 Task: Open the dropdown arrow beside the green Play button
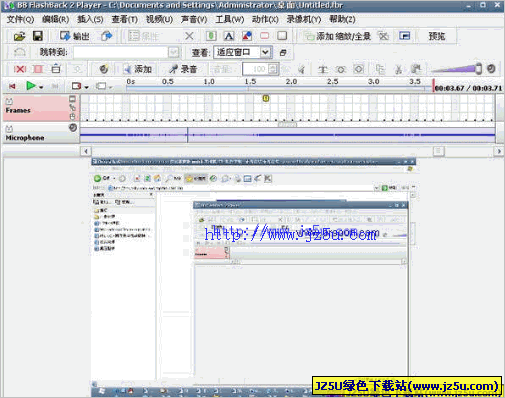point(41,87)
